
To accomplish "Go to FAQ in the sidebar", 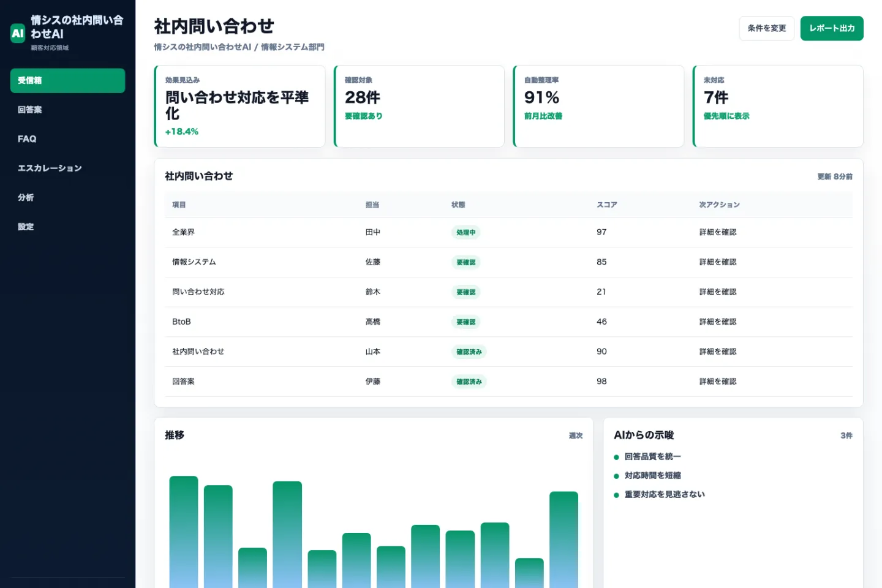I will (x=67, y=139).
